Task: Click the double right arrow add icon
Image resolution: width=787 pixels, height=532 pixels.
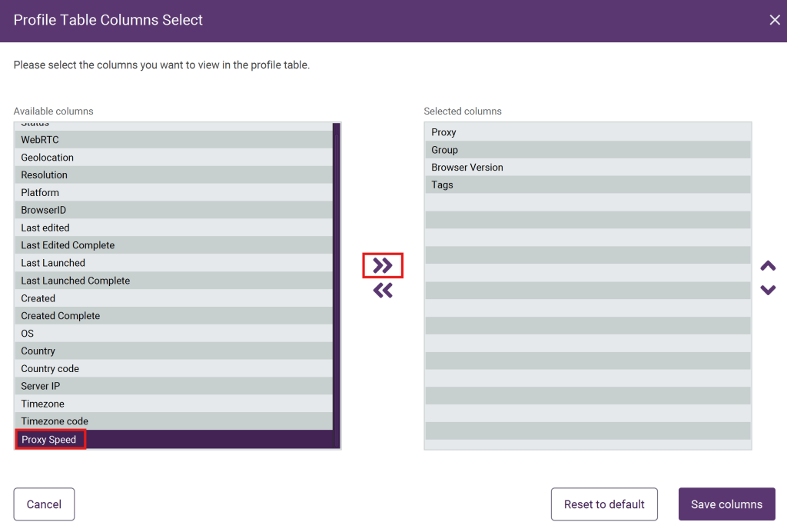Action: [383, 266]
